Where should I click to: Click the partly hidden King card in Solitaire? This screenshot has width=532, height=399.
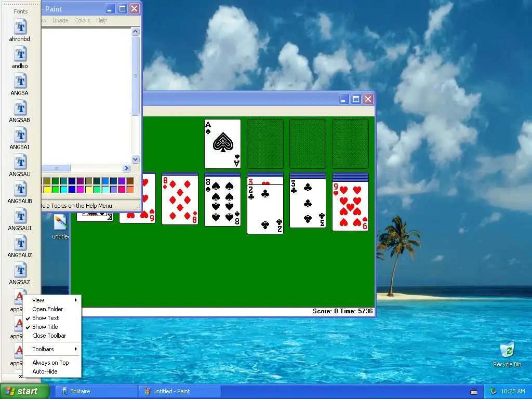click(95, 217)
